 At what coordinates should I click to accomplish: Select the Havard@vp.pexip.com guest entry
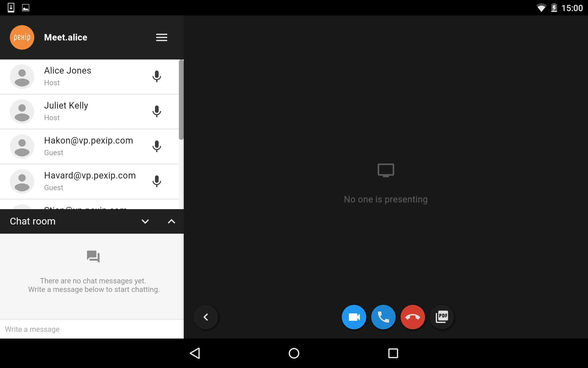point(89,182)
